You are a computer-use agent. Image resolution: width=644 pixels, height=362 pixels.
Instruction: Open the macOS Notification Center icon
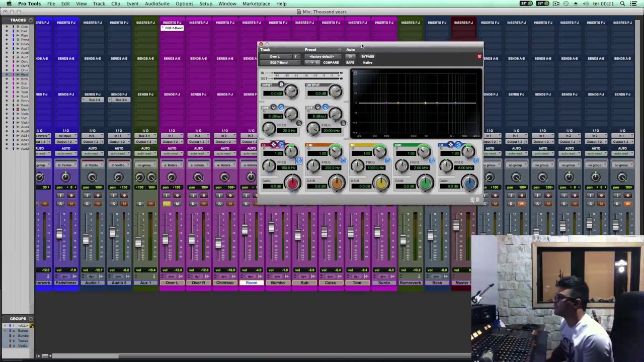click(634, 4)
